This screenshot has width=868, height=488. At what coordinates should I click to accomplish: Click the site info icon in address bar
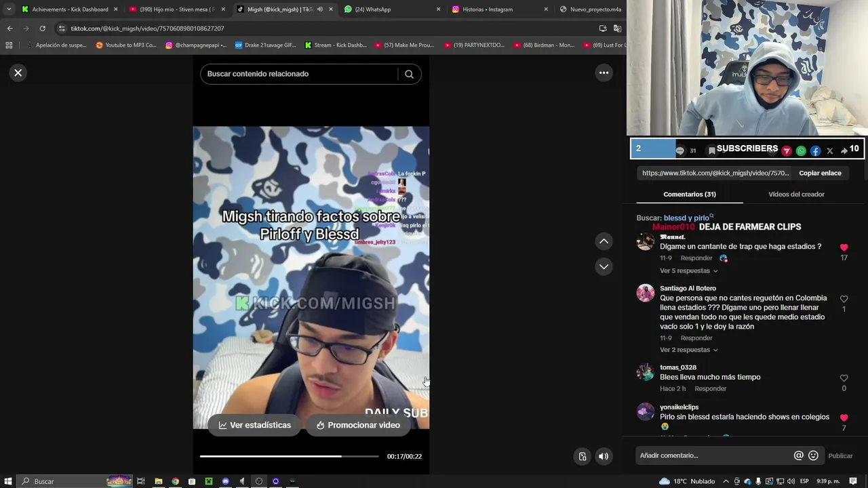pyautogui.click(x=62, y=28)
